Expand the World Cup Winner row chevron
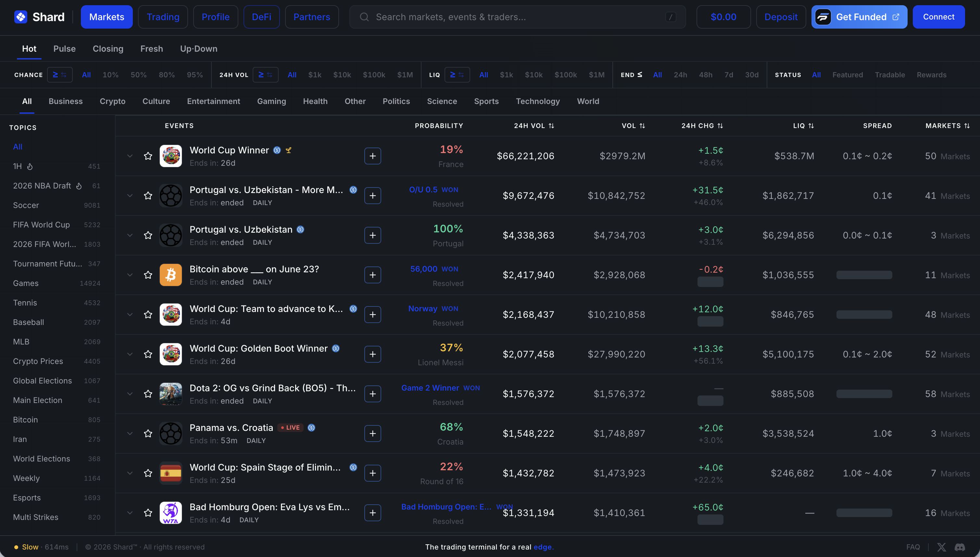 tap(130, 156)
